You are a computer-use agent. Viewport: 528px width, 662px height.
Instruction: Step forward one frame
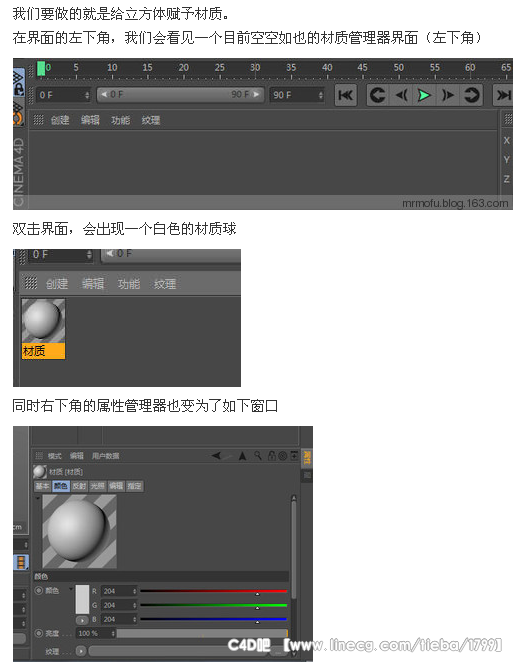pyautogui.click(x=448, y=95)
